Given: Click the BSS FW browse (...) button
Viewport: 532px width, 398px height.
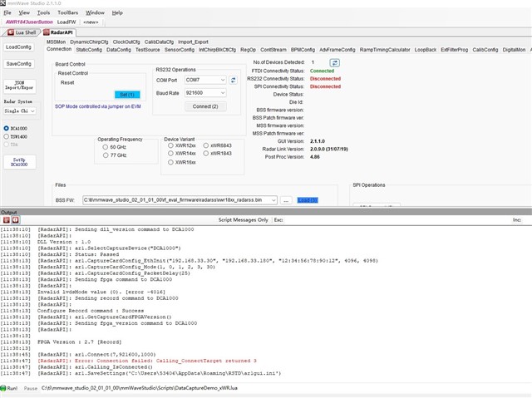Looking at the screenshot, I should coord(286,200).
